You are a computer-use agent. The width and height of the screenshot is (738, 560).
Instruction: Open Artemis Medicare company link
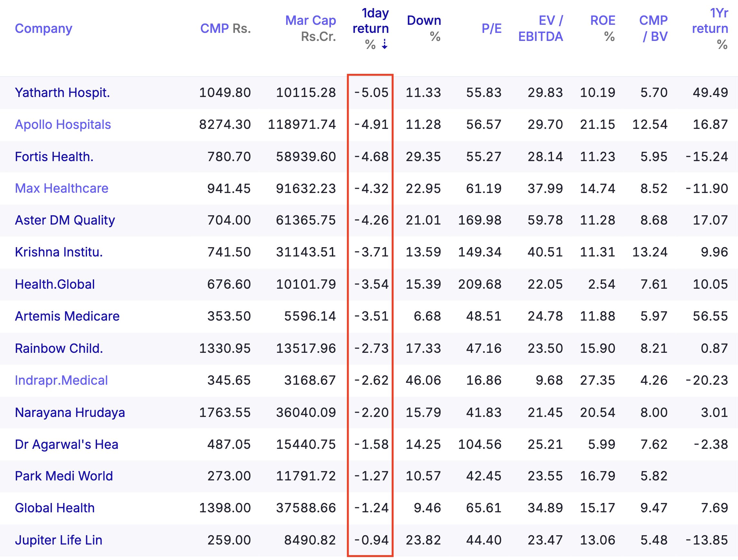click(67, 316)
